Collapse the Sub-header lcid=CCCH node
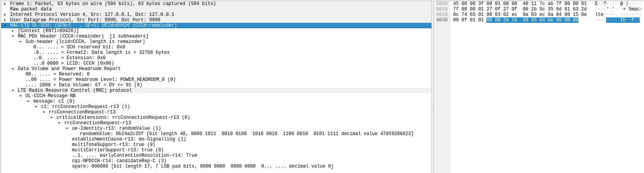The image size is (644, 173). click(x=21, y=42)
